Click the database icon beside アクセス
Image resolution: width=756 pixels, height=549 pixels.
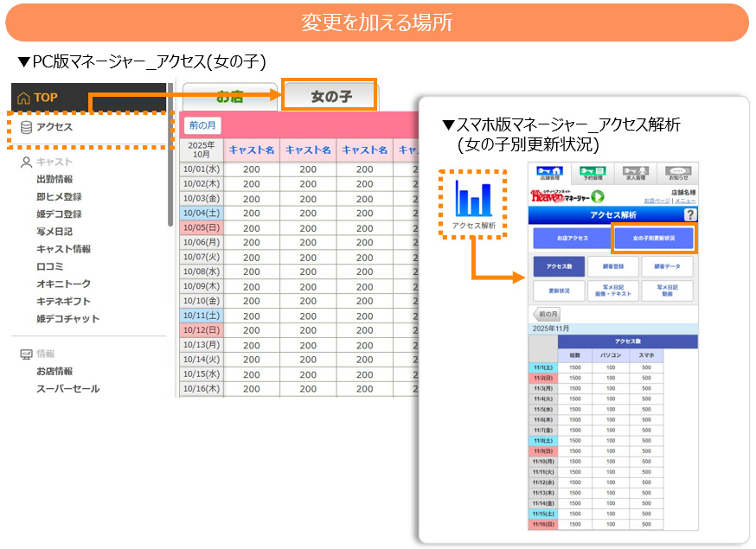tap(26, 127)
